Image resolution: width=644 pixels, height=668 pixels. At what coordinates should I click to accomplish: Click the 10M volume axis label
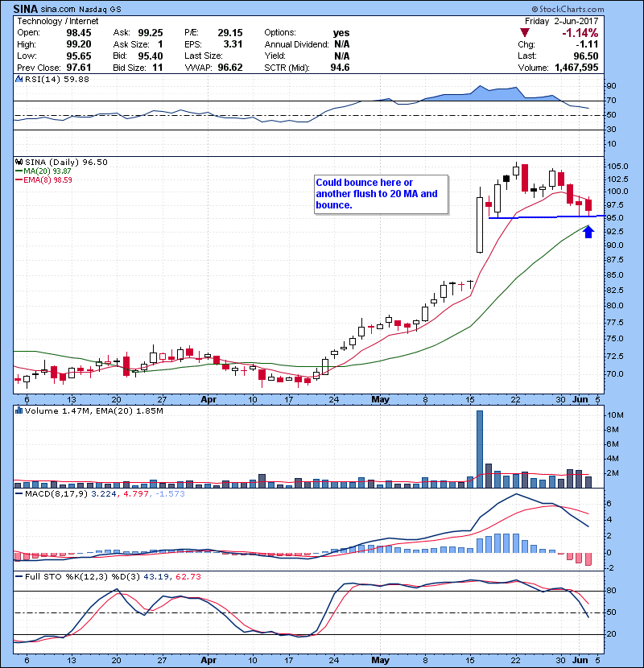pyautogui.click(x=616, y=415)
